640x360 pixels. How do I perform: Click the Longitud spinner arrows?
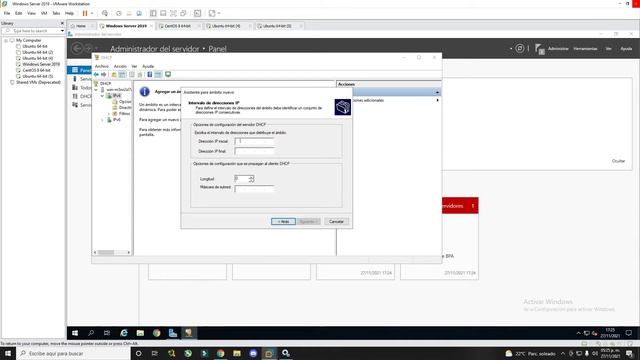click(x=251, y=179)
